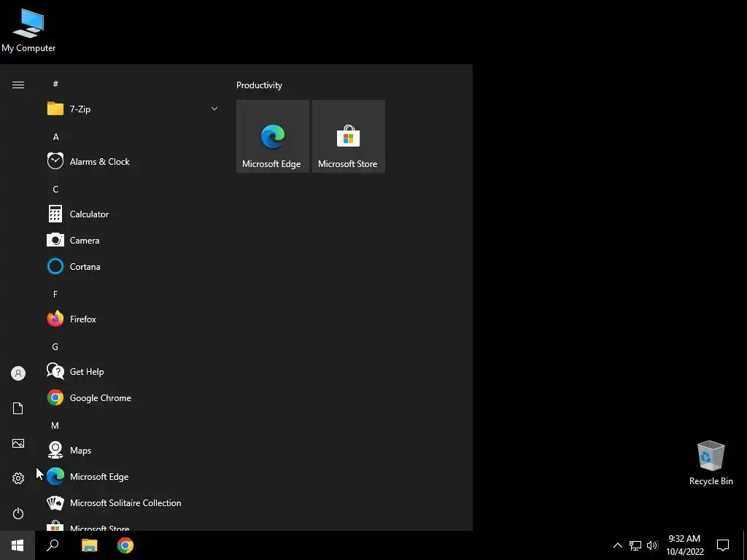Image resolution: width=747 pixels, height=560 pixels.
Task: Click the letter A section header
Action: click(55, 136)
